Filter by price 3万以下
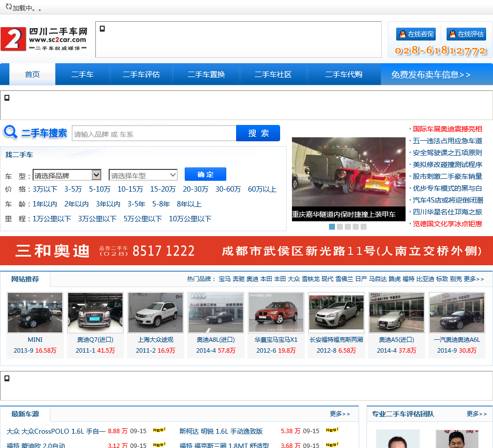The image size is (493, 448). 45,189
